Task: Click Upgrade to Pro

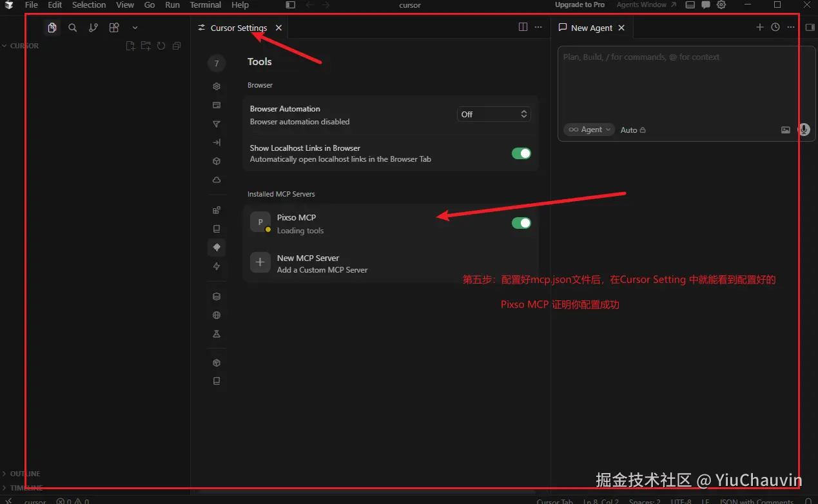Action: coord(579,5)
